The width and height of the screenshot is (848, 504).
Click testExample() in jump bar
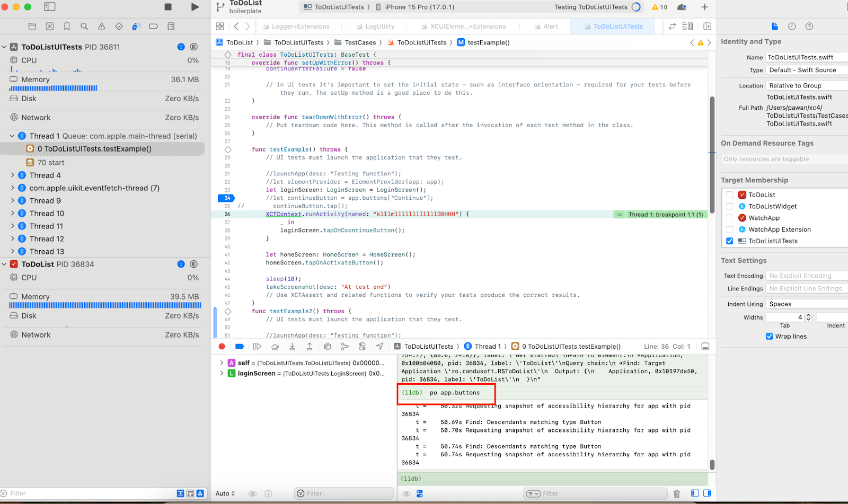(x=483, y=42)
